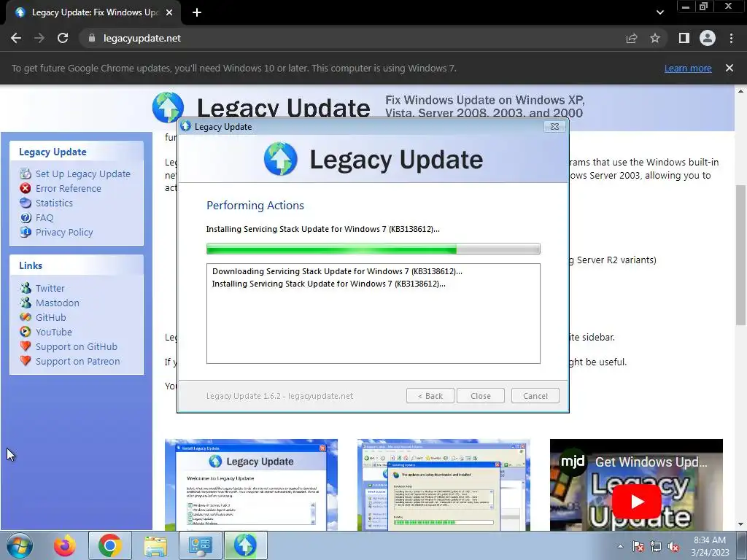The image size is (747, 560).
Task: Switch to Chrome in the taskbar
Action: [110, 545]
